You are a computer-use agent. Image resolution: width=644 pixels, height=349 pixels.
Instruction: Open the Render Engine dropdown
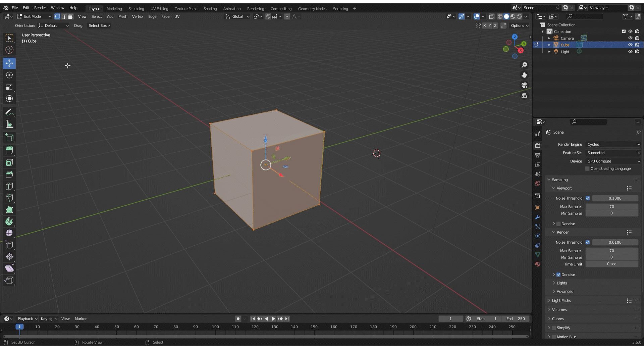[x=613, y=144]
